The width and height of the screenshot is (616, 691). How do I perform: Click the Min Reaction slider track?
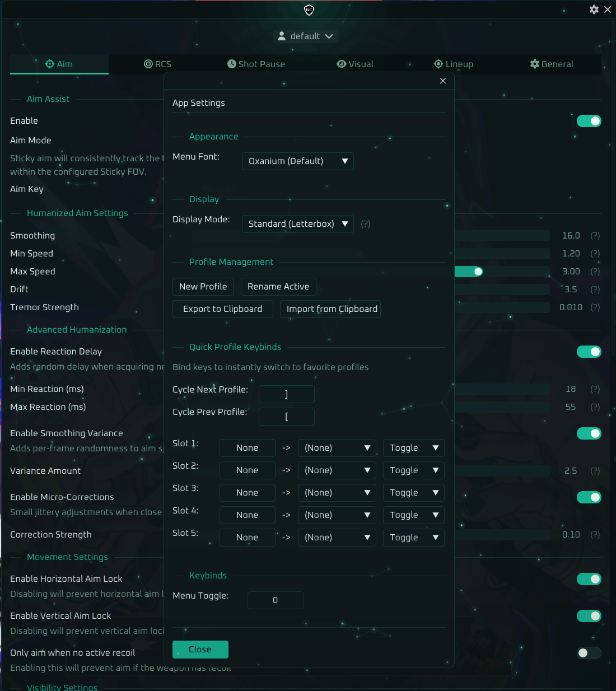point(502,389)
